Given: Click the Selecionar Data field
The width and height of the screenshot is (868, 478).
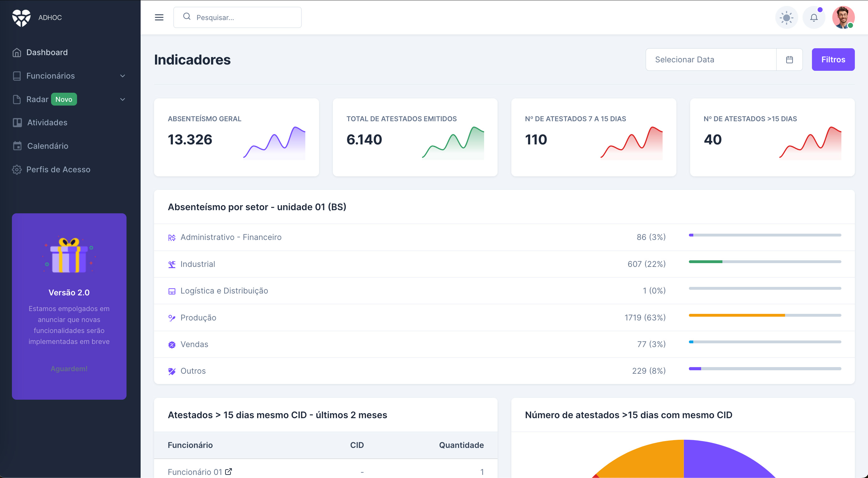Looking at the screenshot, I should (x=711, y=60).
